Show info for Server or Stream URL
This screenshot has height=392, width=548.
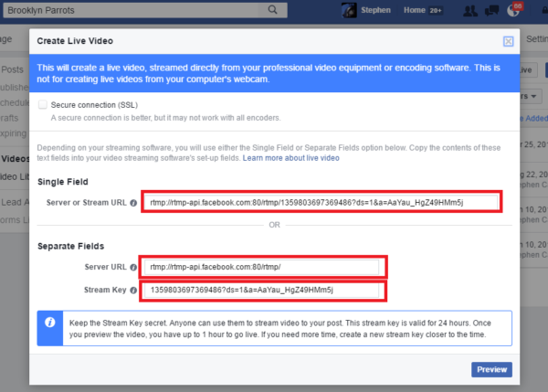point(133,203)
